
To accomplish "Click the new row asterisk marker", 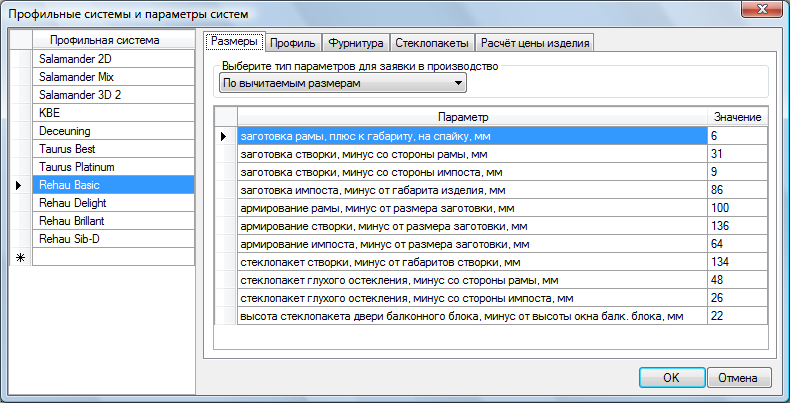I will [x=19, y=257].
